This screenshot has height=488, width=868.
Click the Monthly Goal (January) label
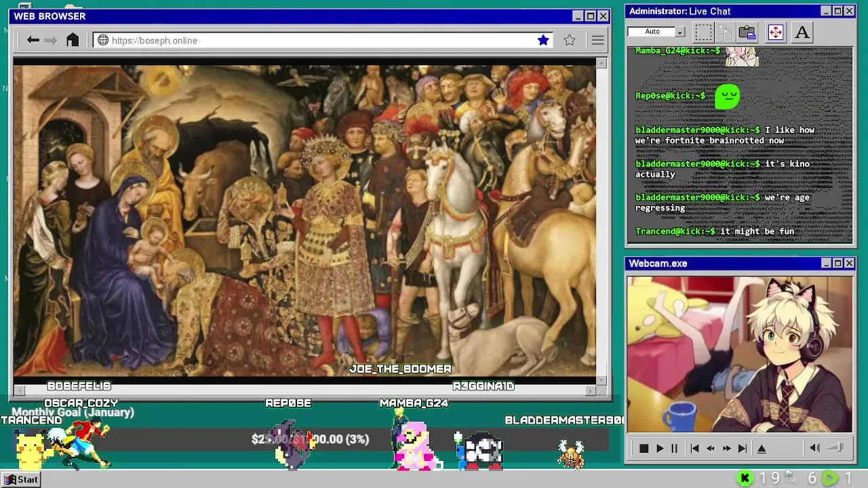pos(73,412)
